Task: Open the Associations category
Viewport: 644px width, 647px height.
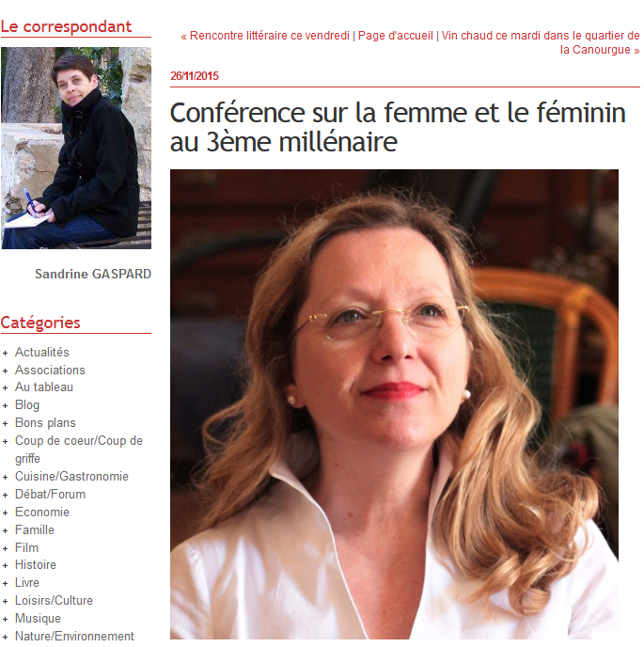Action: pos(50,370)
